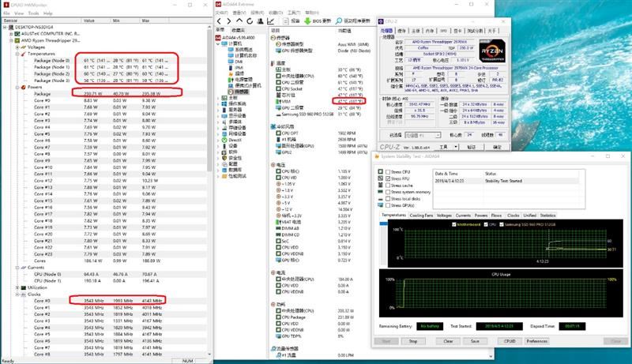Toggle the Samsung SSD 960 PRO graph checkbox
632x364 pixels.
tap(502, 225)
